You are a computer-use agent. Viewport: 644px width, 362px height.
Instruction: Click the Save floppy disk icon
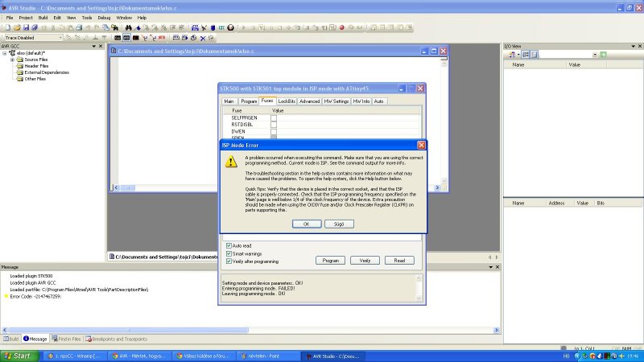pos(26,27)
